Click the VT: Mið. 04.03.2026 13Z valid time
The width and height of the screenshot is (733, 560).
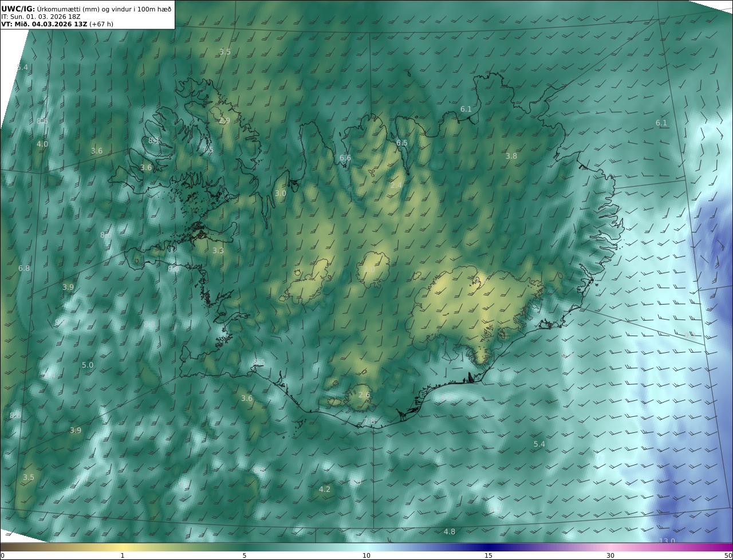tap(44, 24)
